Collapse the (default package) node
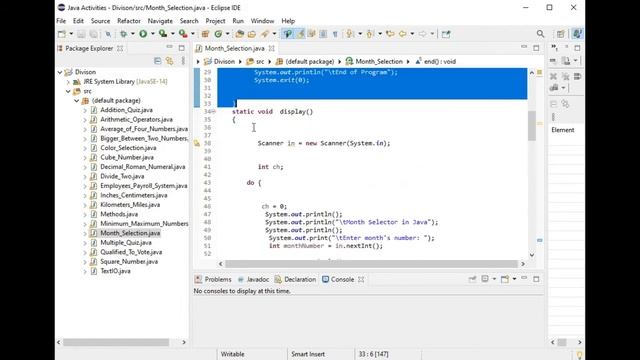Screen dimensions: 640x360 coord(76,100)
